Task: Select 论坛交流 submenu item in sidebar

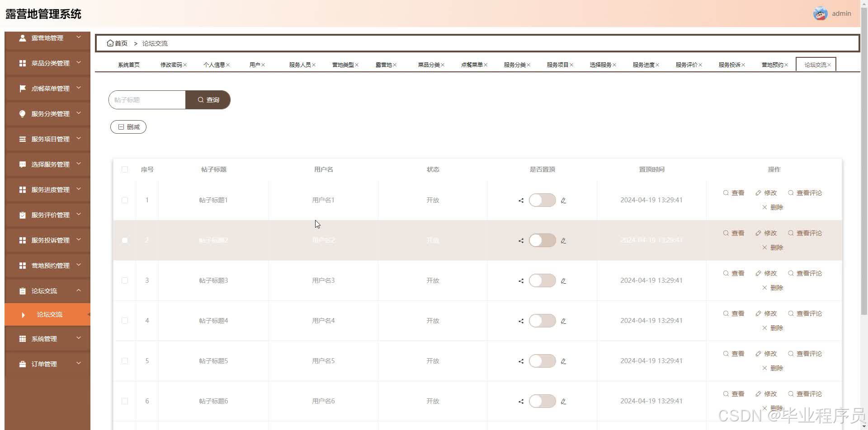Action: pyautogui.click(x=47, y=314)
